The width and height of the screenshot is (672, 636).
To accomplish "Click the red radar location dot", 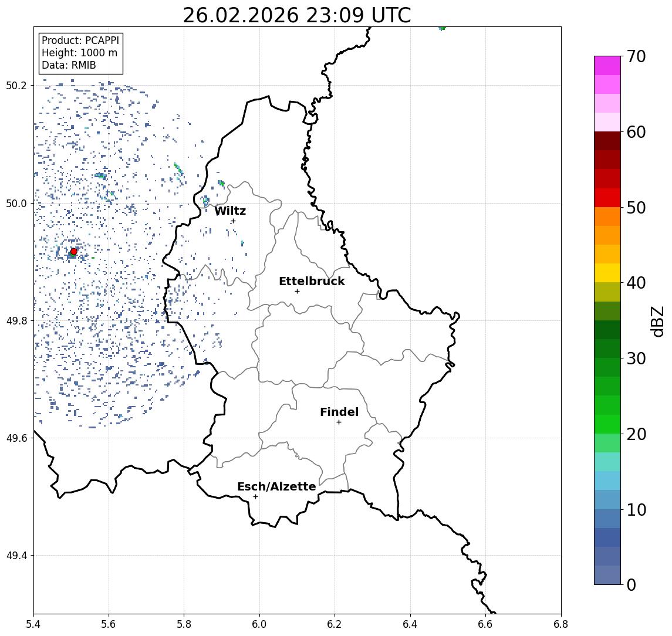I will (x=74, y=252).
